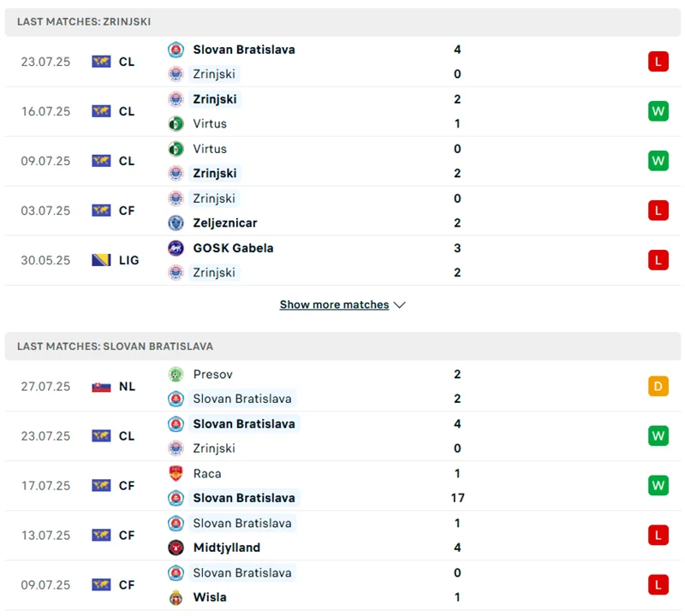Click the red L badge for Zrinjski–Zeljeznicar
Image resolution: width=685 pixels, height=616 pixels.
pos(658,210)
